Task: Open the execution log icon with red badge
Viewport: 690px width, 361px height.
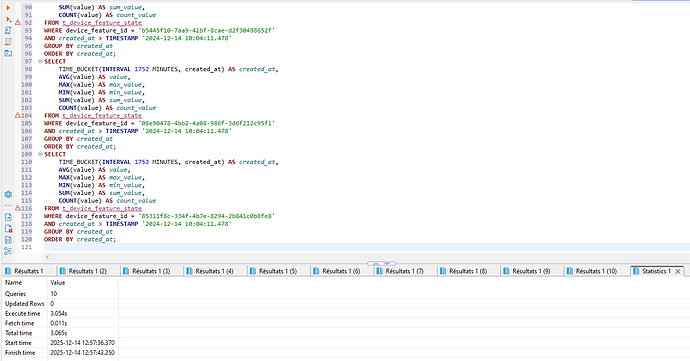Action: (x=8, y=228)
